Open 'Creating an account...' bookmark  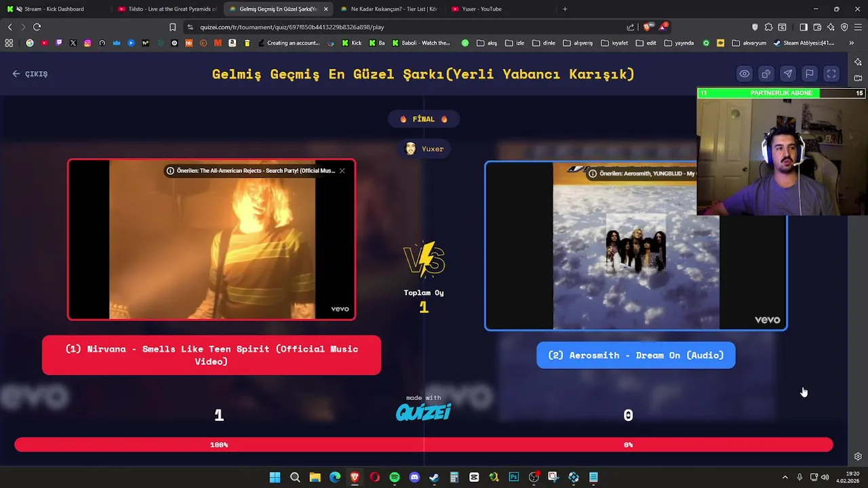(x=288, y=43)
